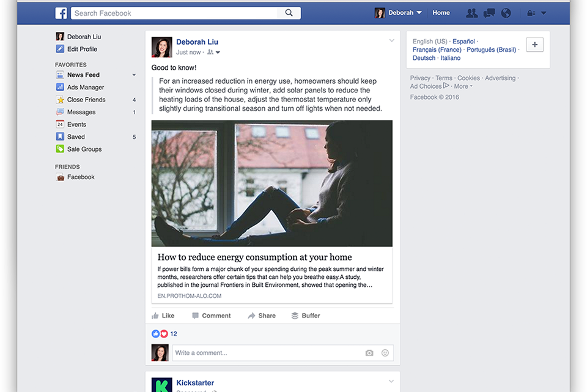
Task: Open the Deborah Liu post options chevron
Action: [x=392, y=41]
